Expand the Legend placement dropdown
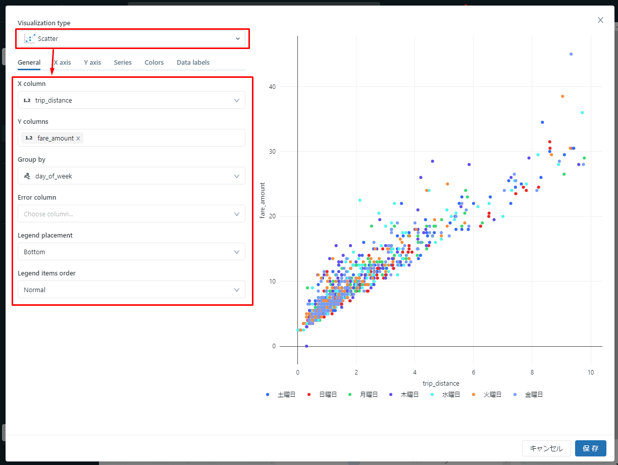 coord(132,252)
